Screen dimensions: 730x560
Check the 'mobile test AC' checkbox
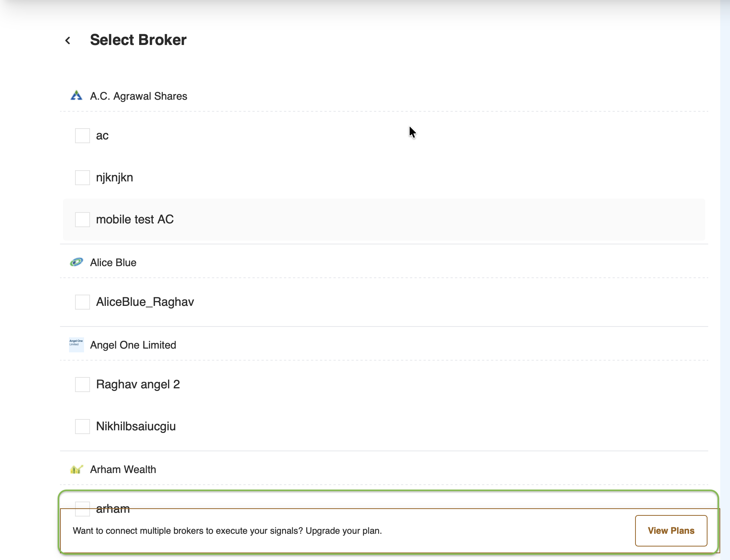point(83,220)
